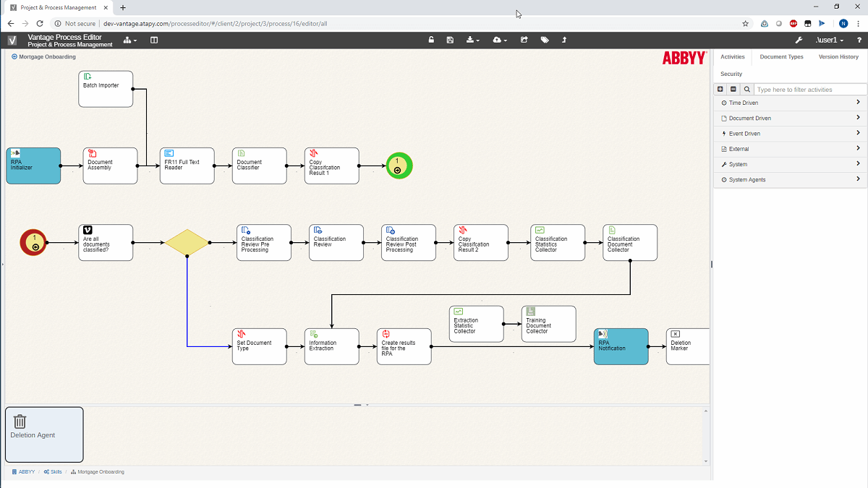The image size is (868, 488).
Task: Click the share icon in the top toolbar
Action: [x=524, y=40]
